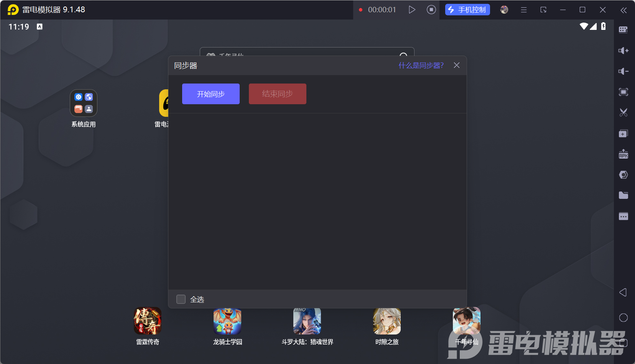Click the 雷电模拟器 9.1.48 title text

point(54,10)
